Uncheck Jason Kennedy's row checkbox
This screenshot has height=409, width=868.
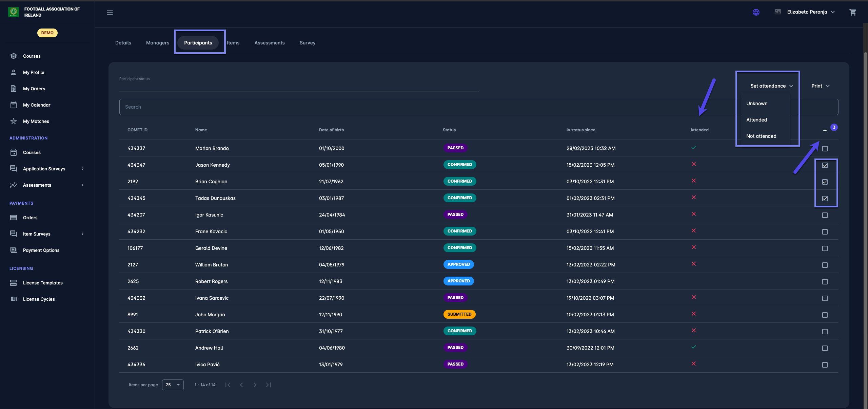click(825, 165)
